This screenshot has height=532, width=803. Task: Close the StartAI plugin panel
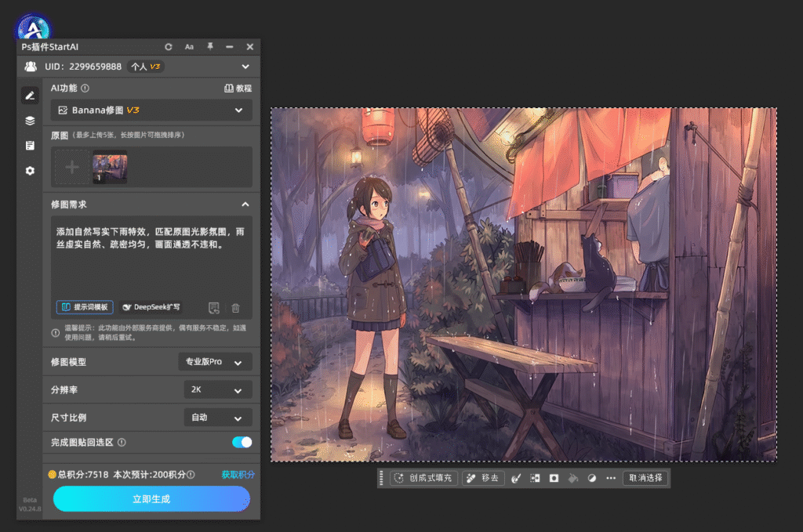(250, 46)
